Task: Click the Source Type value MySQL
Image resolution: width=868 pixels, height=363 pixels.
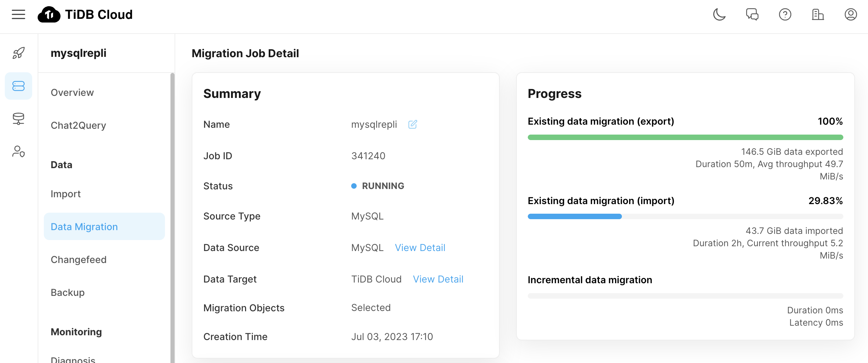Action: pos(367,216)
